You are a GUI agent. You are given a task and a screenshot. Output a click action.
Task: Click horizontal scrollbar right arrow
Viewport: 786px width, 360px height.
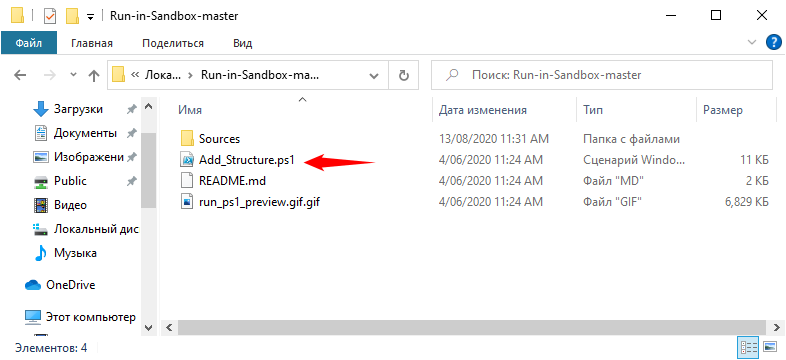pyautogui.click(x=777, y=327)
